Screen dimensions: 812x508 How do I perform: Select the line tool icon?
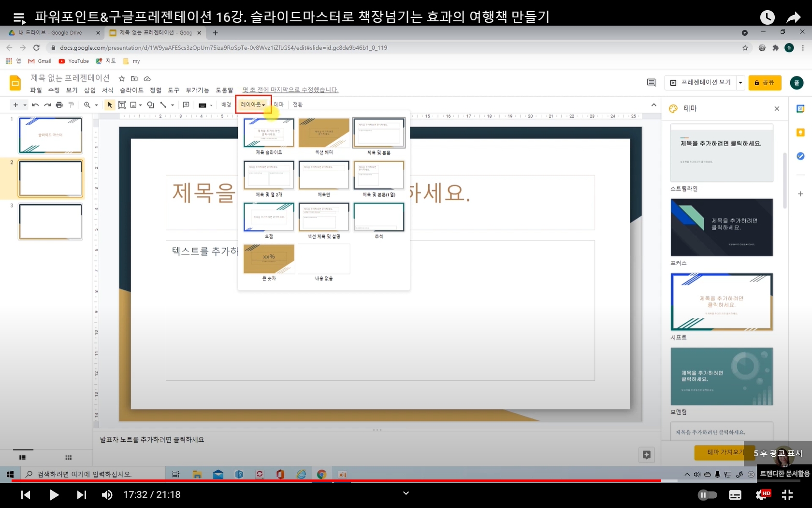(163, 105)
